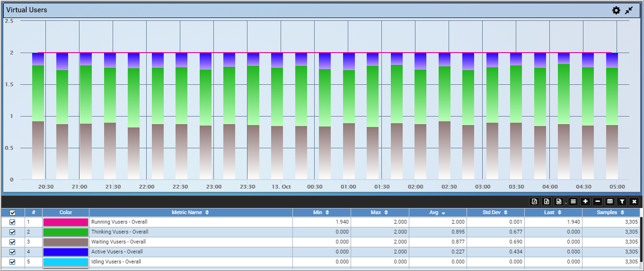Open the green Thinking Vusers color swatch

tap(66, 232)
